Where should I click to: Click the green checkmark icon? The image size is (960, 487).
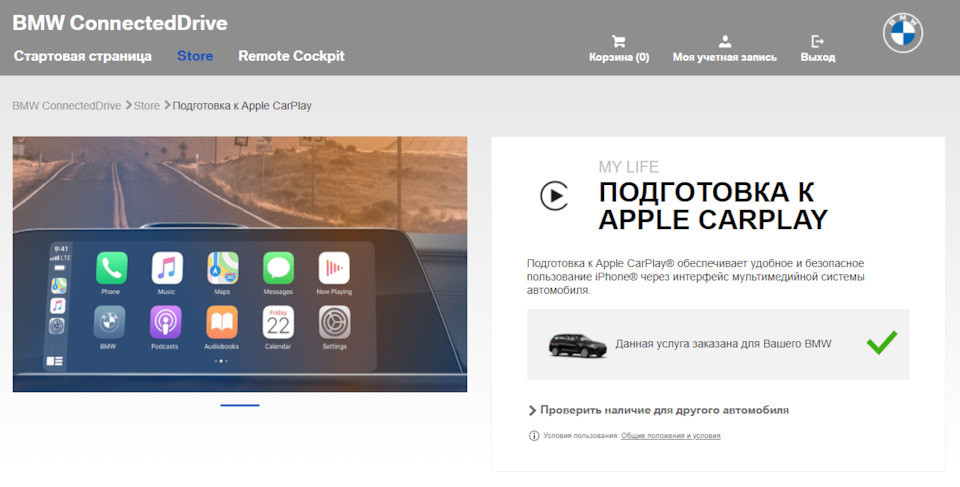click(882, 342)
